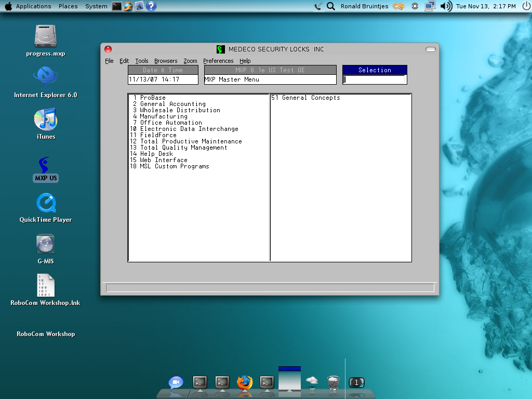532x399 pixels.
Task: Select 13 Total Quality Management
Action: coord(179,148)
